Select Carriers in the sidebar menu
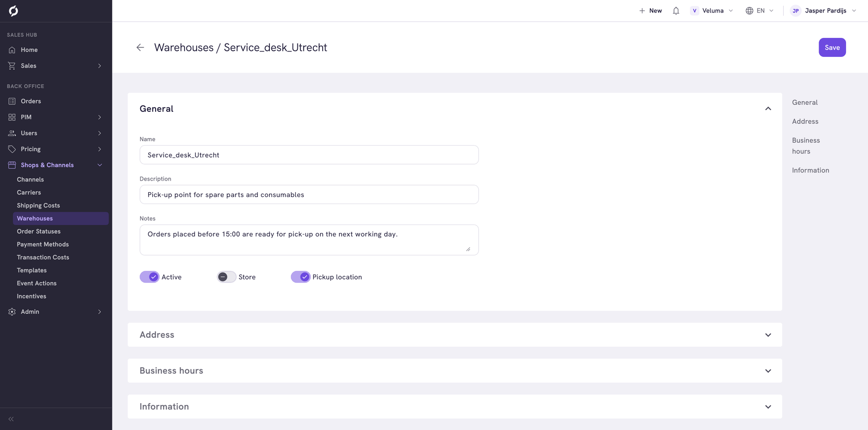 [29, 193]
